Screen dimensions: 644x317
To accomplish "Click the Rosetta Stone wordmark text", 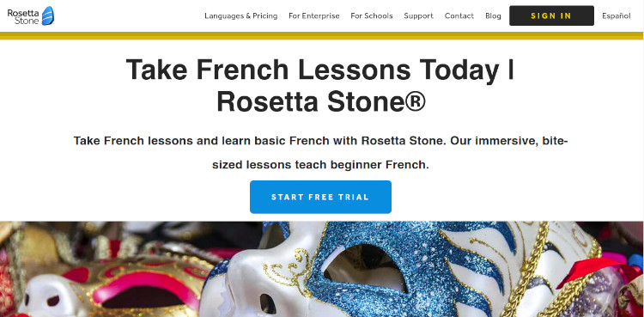I will point(23,16).
